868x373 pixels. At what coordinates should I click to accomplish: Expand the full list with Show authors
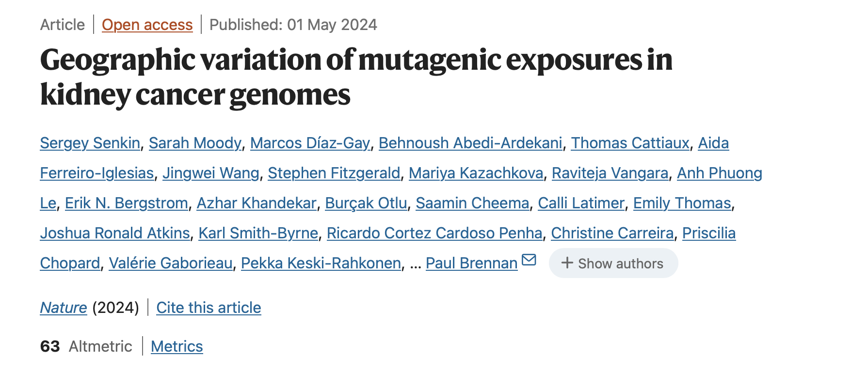(x=613, y=263)
